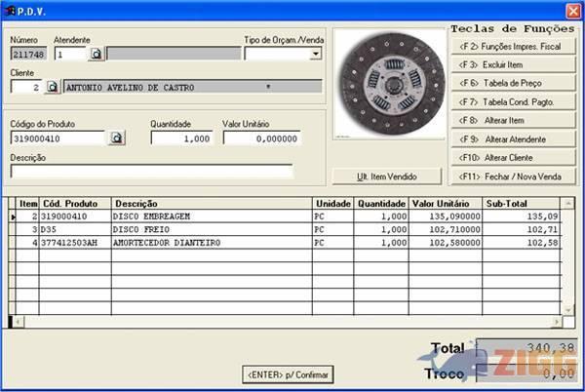
Task: Click the F3 Excluir Item button
Action: (512, 64)
